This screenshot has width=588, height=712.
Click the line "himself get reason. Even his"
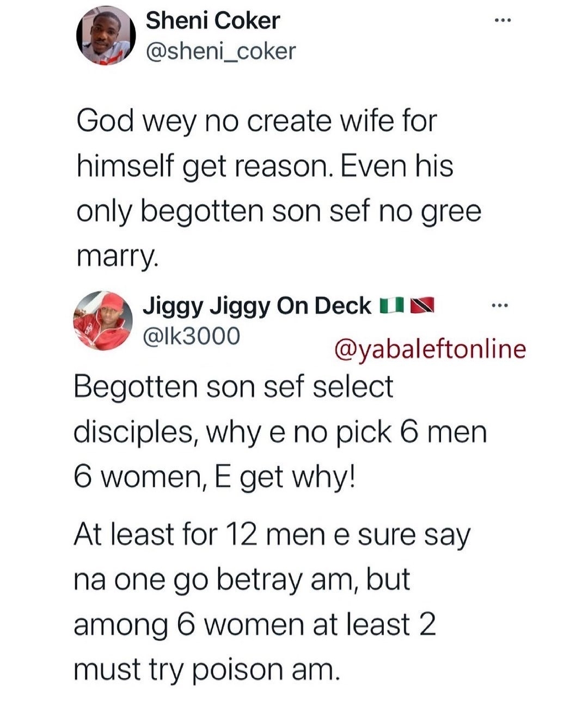point(265,166)
